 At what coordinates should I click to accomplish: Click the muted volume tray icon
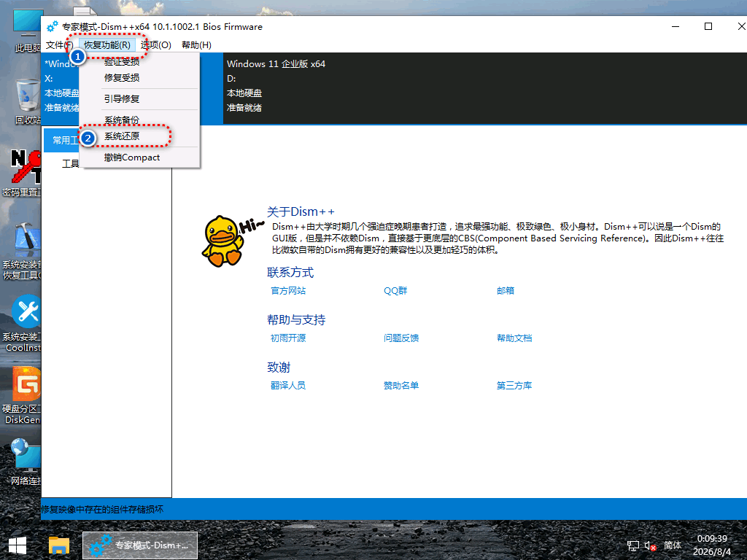pos(650,545)
